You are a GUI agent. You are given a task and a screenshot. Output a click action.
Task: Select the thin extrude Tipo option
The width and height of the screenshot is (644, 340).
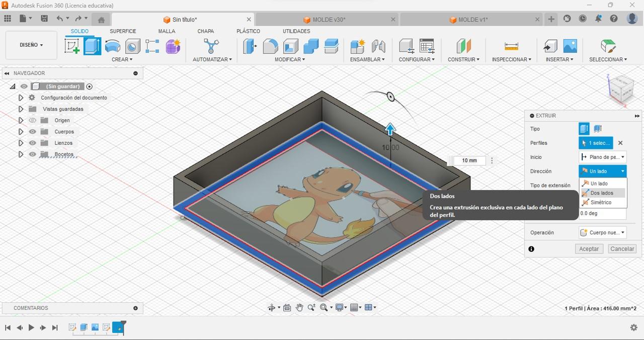tap(597, 129)
